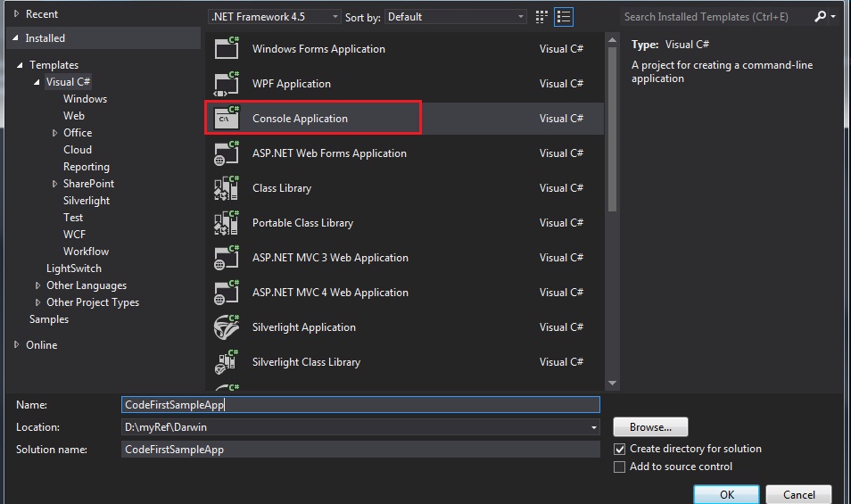851x504 pixels.
Task: Click the ASP.NET Web Forms Application icon
Action: [x=227, y=153]
